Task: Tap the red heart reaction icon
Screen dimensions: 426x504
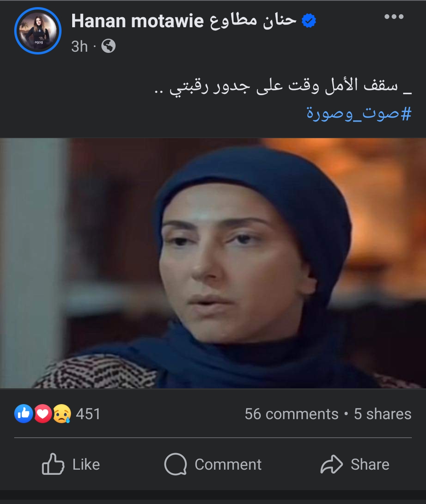Action: click(x=43, y=414)
